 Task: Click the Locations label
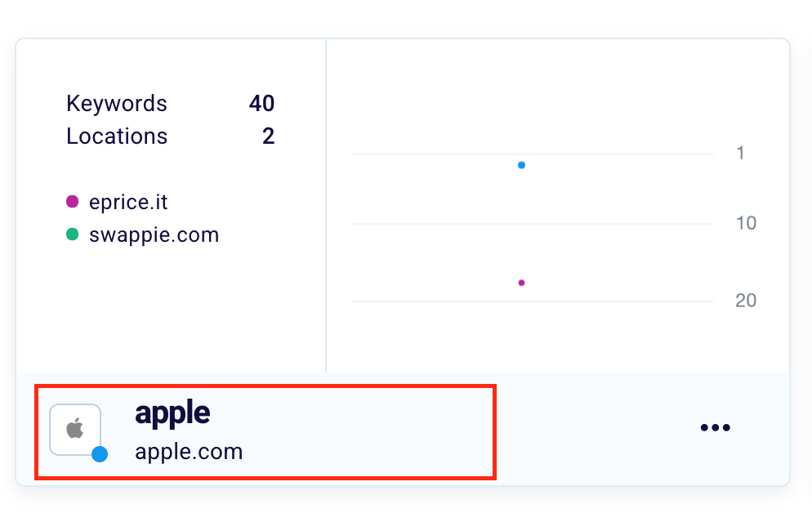[x=117, y=136]
